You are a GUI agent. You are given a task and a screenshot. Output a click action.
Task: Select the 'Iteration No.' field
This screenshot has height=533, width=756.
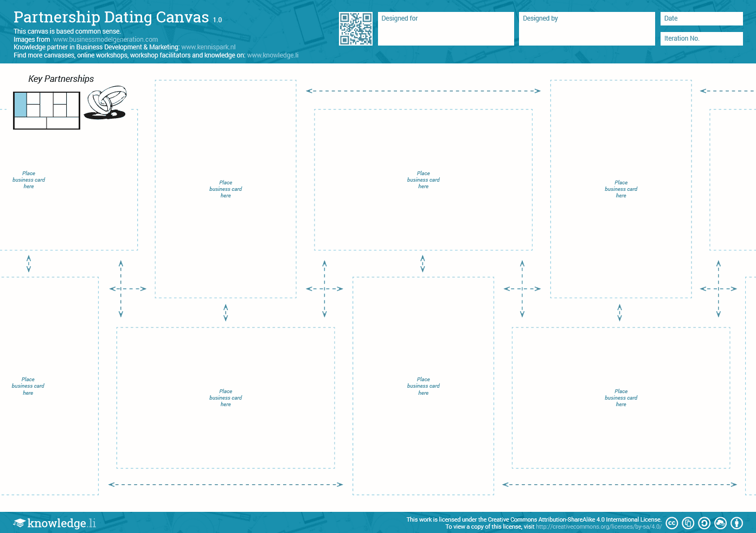tap(701, 38)
